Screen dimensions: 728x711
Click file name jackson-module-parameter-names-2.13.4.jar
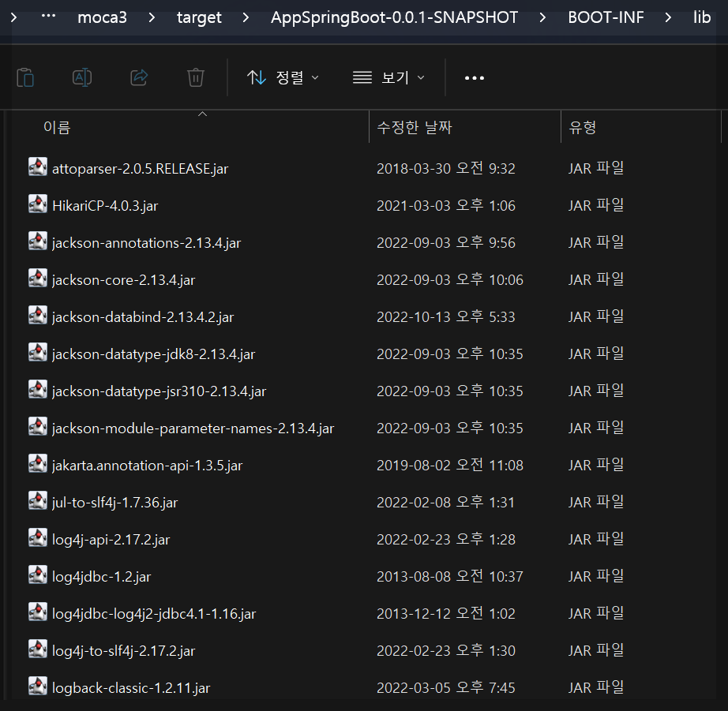(193, 428)
